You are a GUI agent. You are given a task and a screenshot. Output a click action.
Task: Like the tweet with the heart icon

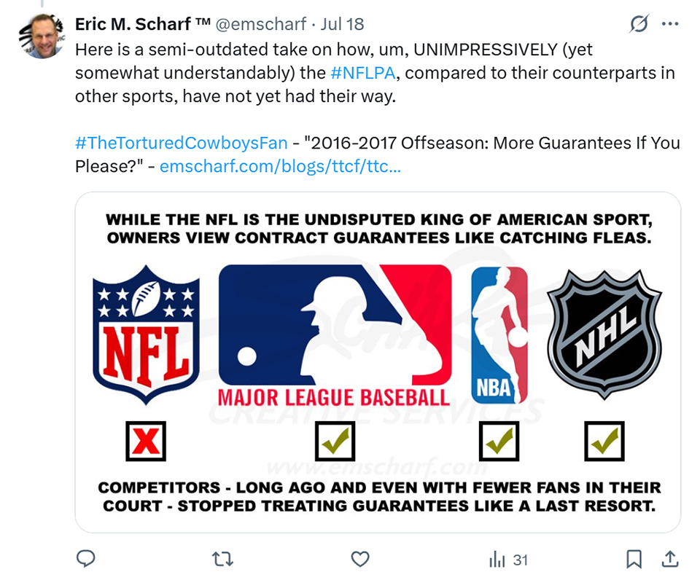360,559
